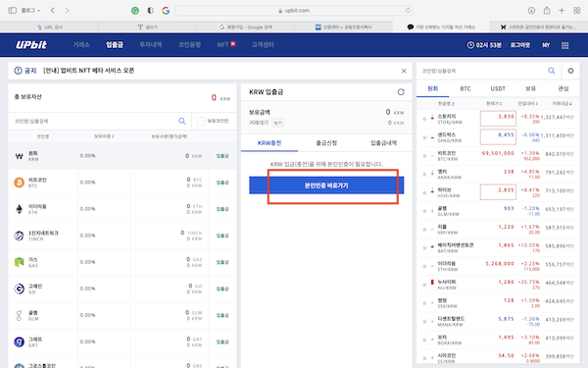
Task: Refresh the KRW 입출금 panel
Action: point(401,92)
